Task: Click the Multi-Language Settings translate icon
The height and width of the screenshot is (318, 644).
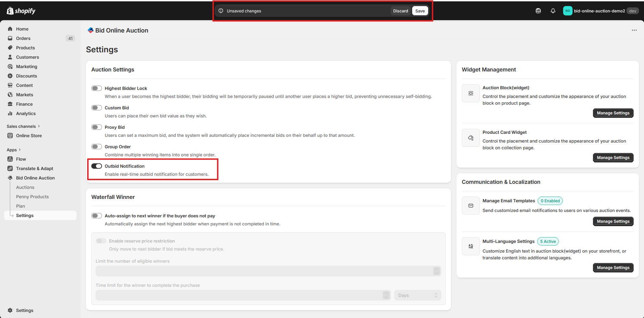Action: point(470,246)
